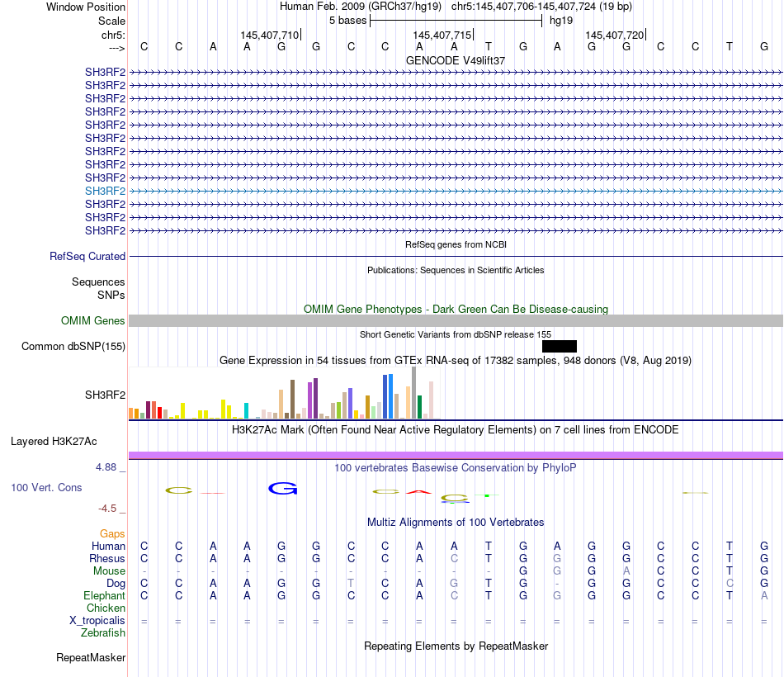Viewport: 784px width, 677px height.
Task: Click the purple H3K27Ac signal bar
Action: [x=456, y=456]
